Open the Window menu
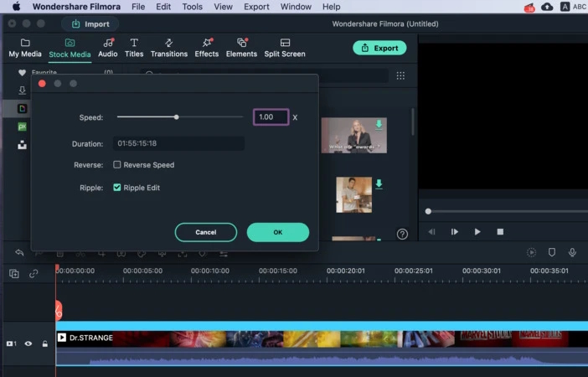Image resolution: width=588 pixels, height=377 pixels. [x=296, y=7]
